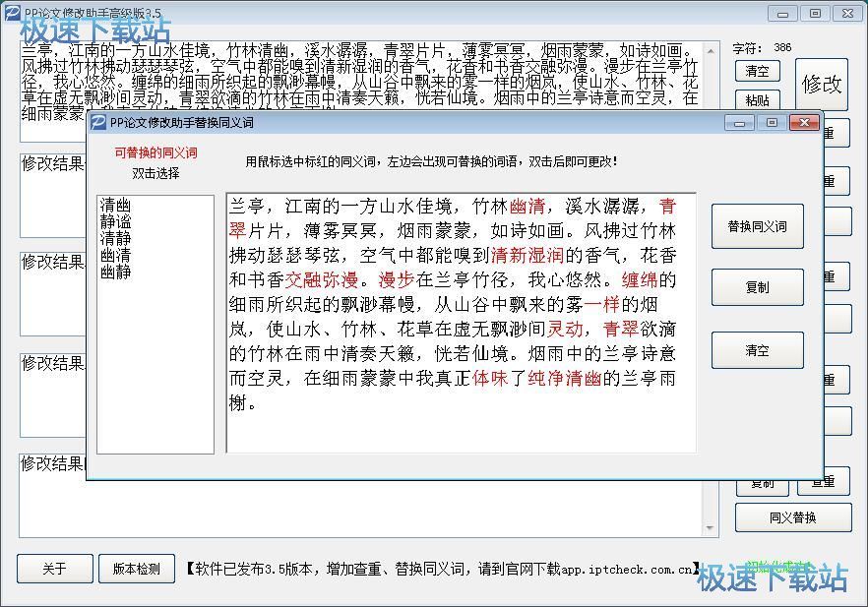Click the 清空 button in synonym dialog
The width and height of the screenshot is (868, 607).
[x=758, y=350]
